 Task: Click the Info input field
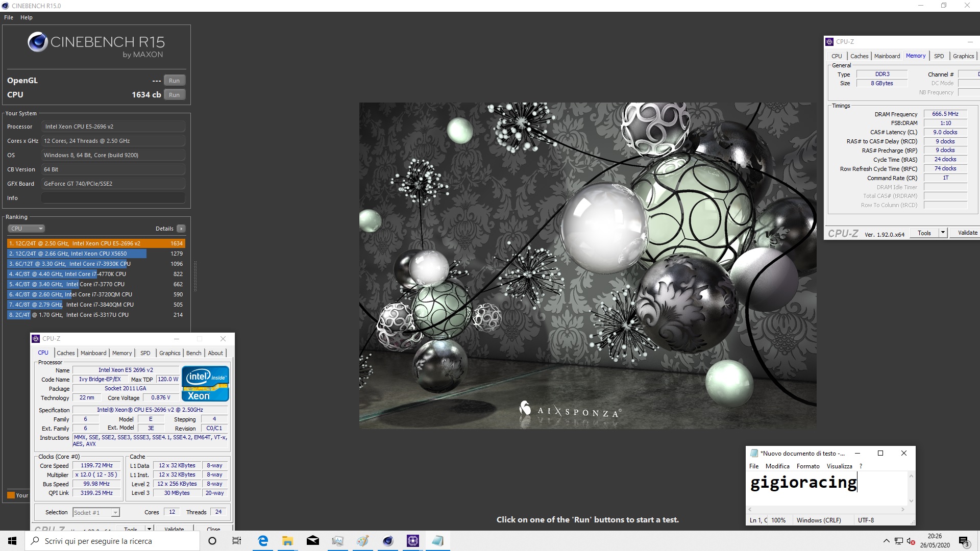(113, 198)
